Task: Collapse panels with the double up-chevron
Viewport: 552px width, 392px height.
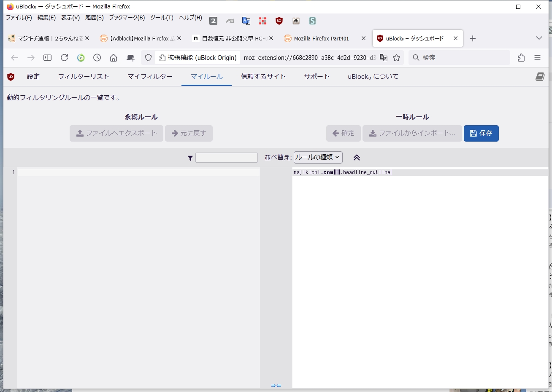Action: click(357, 158)
